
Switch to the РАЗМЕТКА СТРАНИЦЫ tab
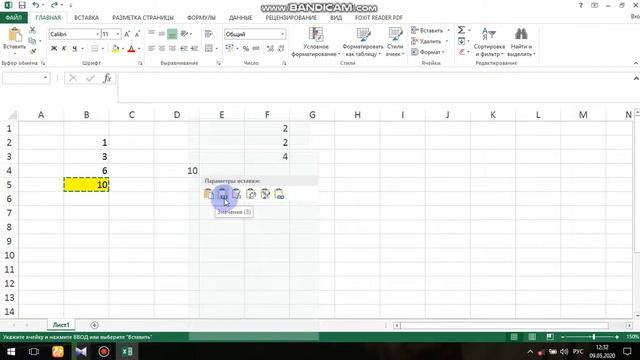coord(143,18)
